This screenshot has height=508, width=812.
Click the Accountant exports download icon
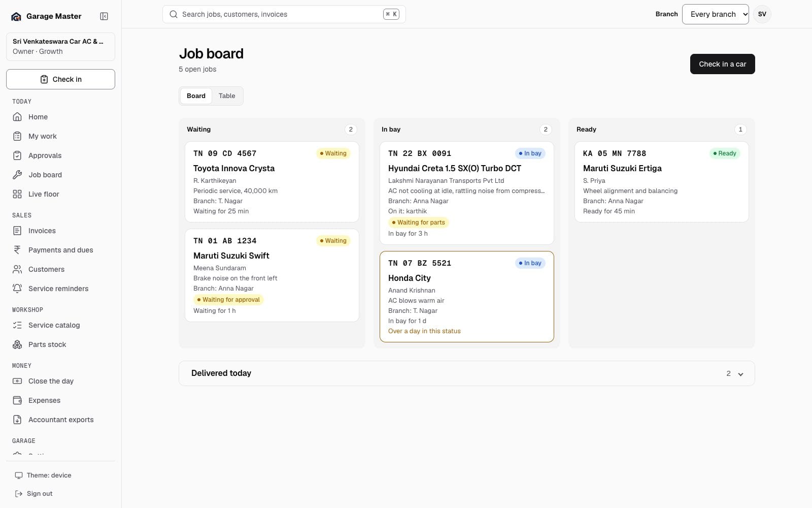17,420
